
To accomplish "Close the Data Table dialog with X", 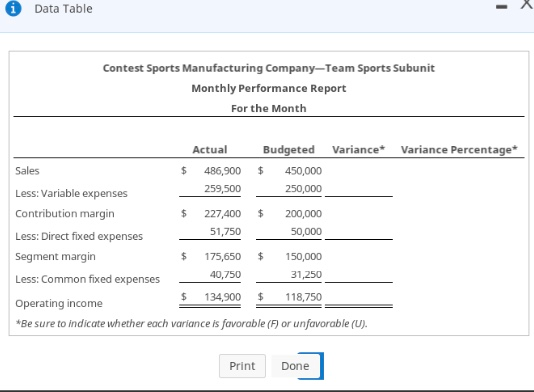I will tap(527, 5).
